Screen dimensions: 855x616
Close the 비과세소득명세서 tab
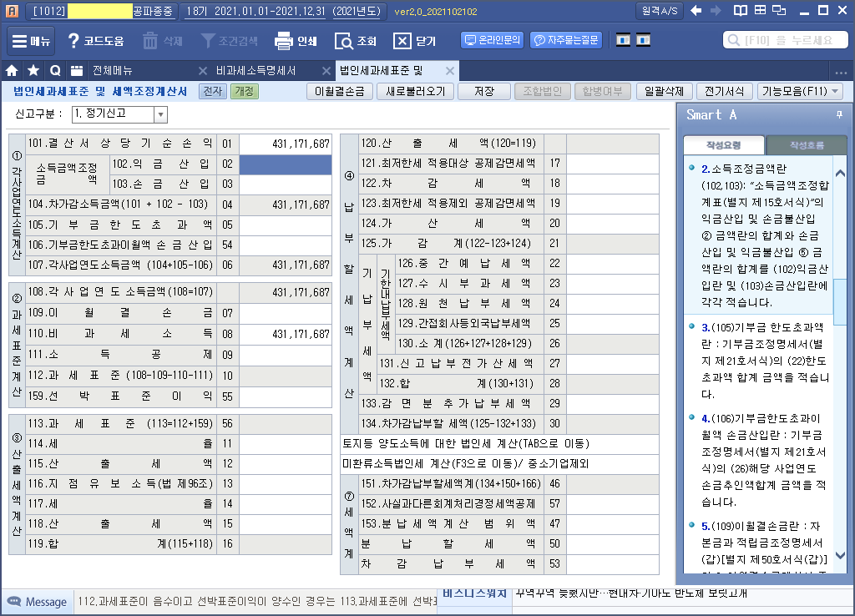[x=326, y=71]
